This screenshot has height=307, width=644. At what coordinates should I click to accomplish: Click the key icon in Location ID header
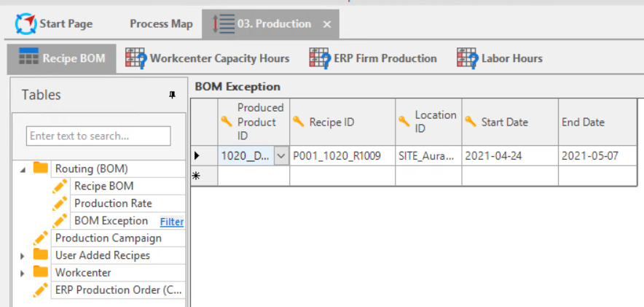[x=404, y=121]
